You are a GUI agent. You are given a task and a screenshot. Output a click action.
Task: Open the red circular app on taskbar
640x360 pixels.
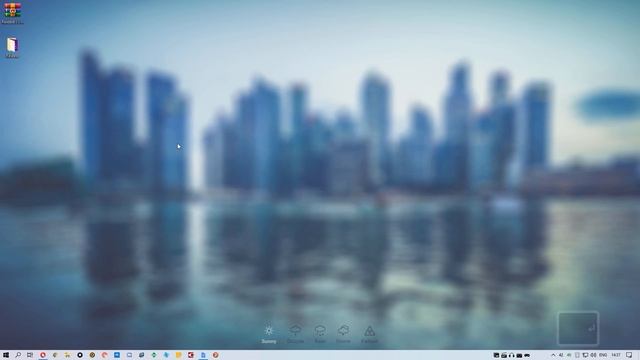click(42, 355)
